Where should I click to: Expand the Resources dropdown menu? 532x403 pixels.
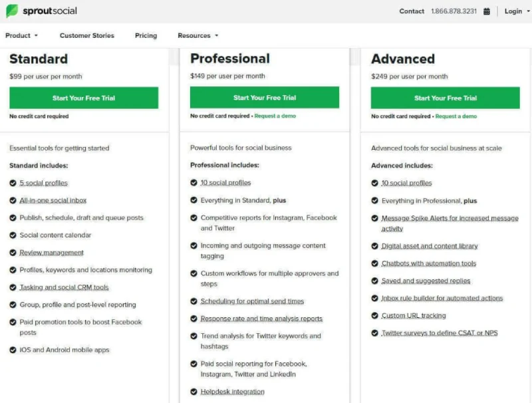click(198, 36)
